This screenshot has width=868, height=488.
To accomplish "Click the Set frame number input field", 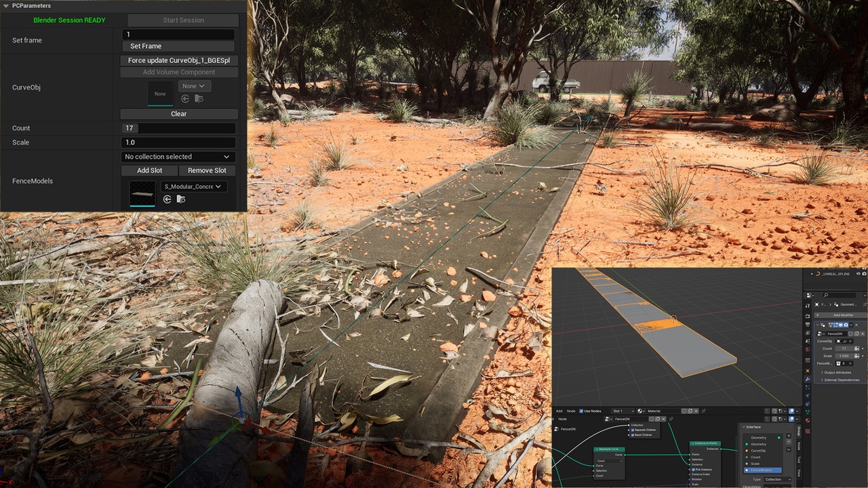I will (x=178, y=34).
